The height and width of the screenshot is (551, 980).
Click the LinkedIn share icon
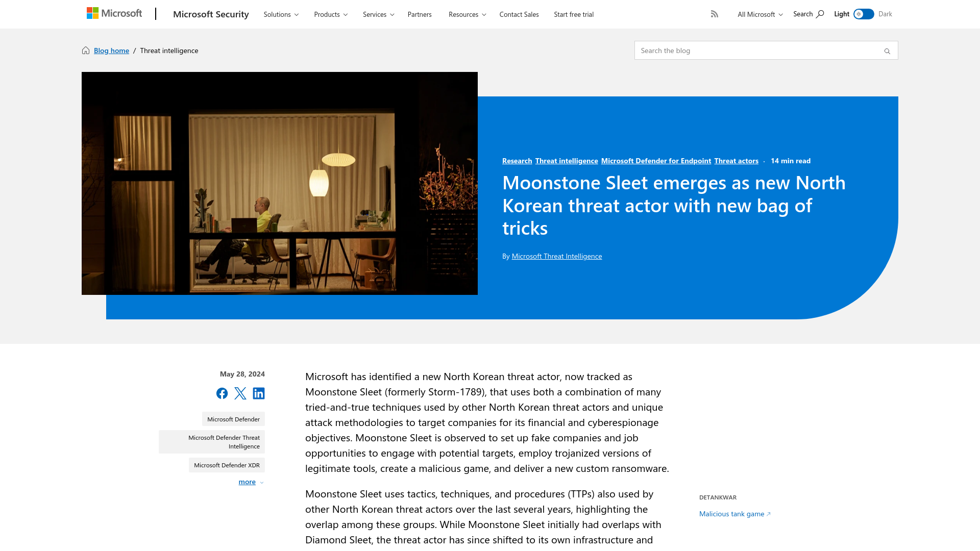[258, 393]
